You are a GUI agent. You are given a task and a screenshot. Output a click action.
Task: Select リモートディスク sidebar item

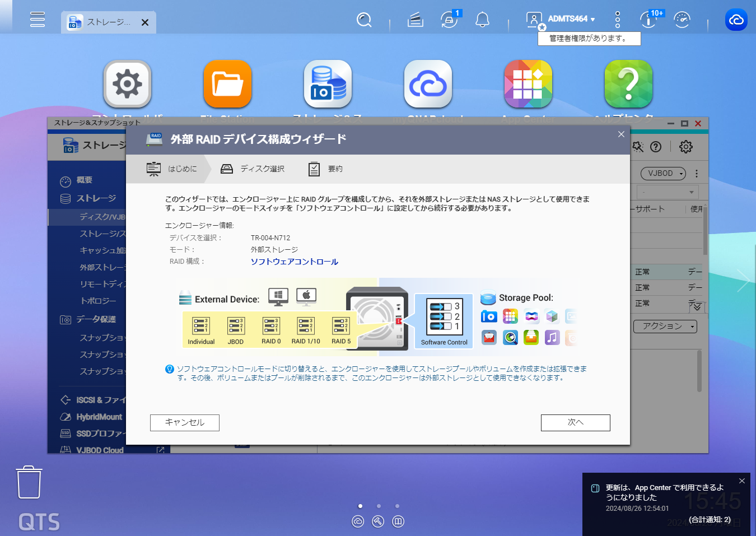pos(102,284)
